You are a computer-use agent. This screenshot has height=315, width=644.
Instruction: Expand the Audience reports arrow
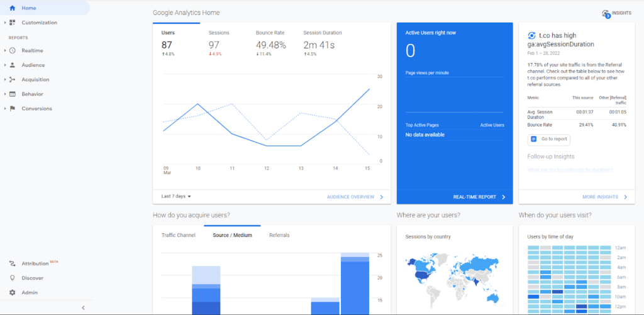[5, 65]
